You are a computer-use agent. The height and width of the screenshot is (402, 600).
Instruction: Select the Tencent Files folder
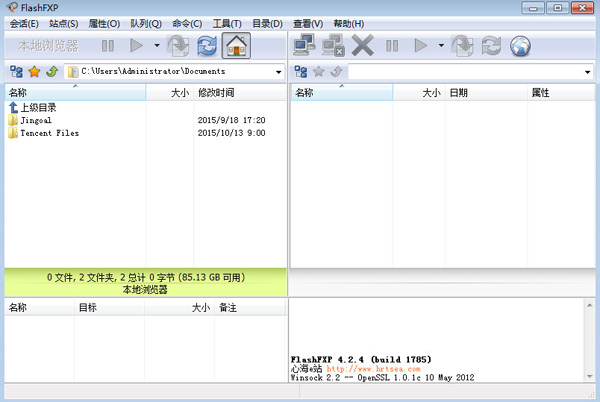pos(48,133)
